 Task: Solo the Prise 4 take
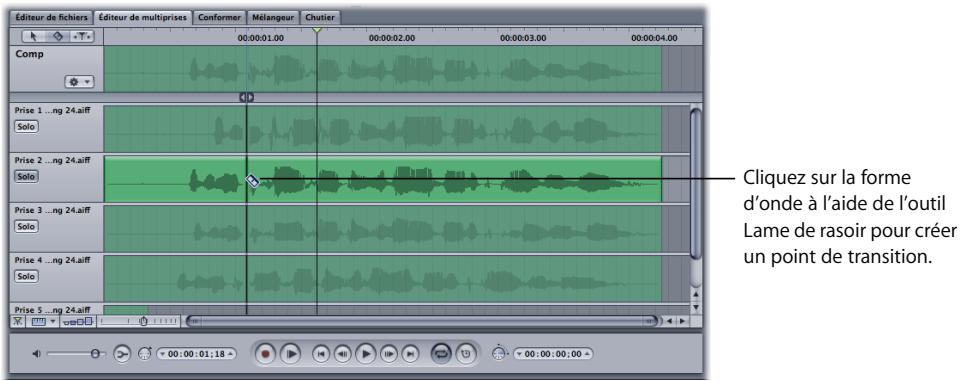point(26,276)
